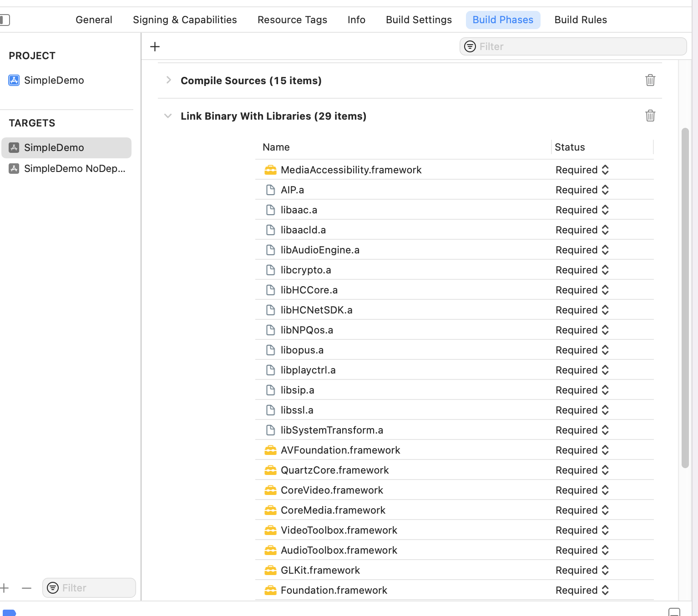Toggle the project navigator sidebar icon

click(5, 20)
